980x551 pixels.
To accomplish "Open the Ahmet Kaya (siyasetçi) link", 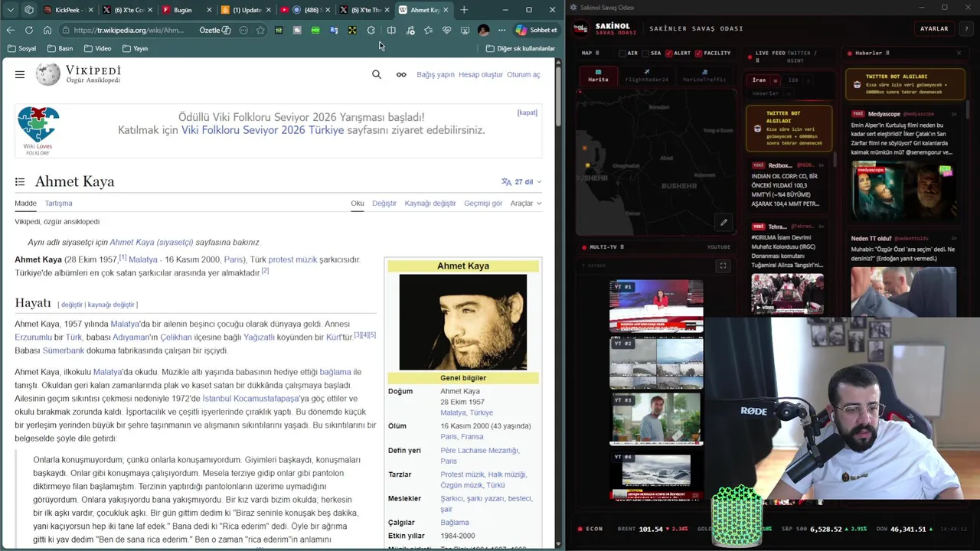I will pyautogui.click(x=152, y=242).
